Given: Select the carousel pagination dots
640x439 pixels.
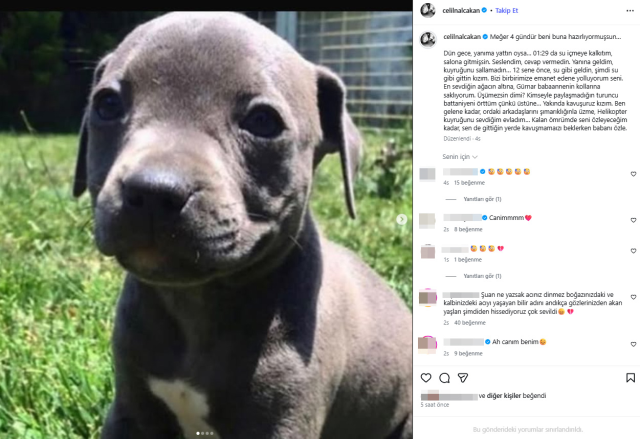Looking at the screenshot, I should coord(205,433).
